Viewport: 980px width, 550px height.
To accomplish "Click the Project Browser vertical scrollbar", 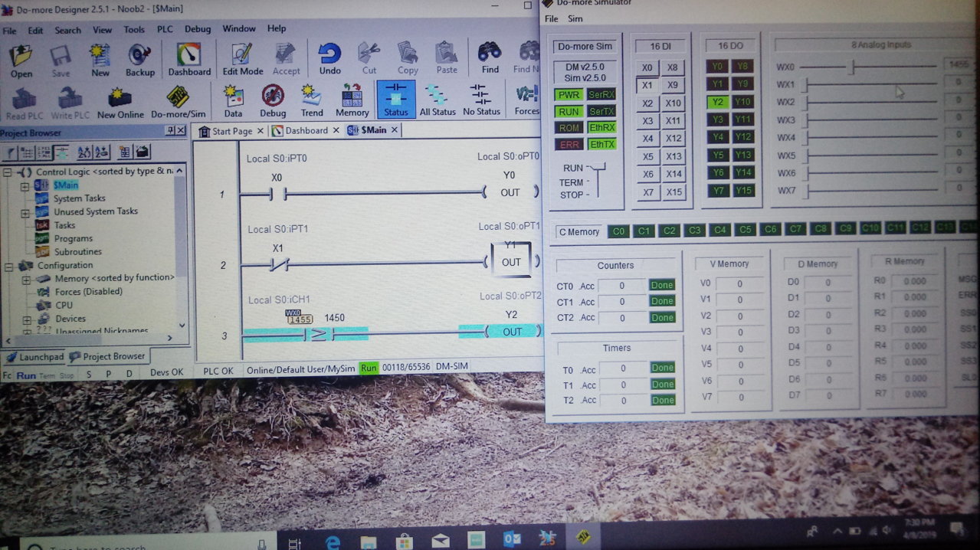I will pos(182,247).
